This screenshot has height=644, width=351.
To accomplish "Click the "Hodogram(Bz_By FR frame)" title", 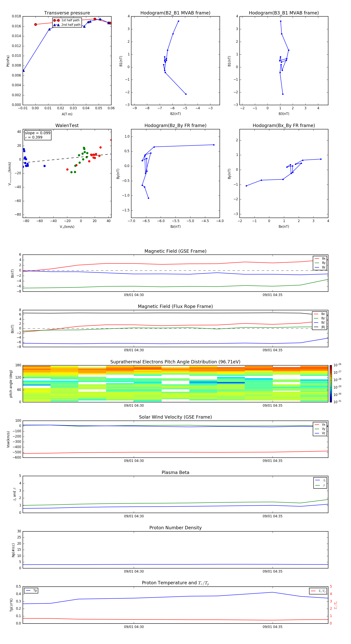I will click(x=175, y=125).
